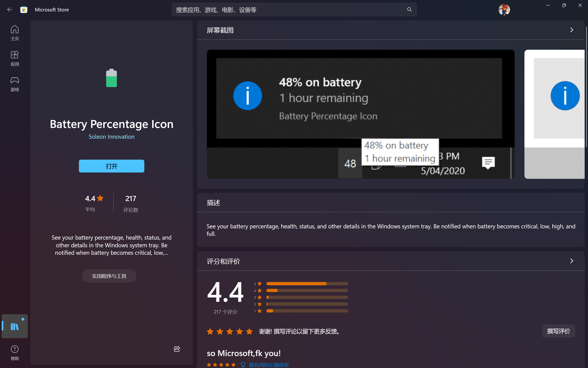Rate one star in your rating
588x368 pixels.
(x=210, y=331)
